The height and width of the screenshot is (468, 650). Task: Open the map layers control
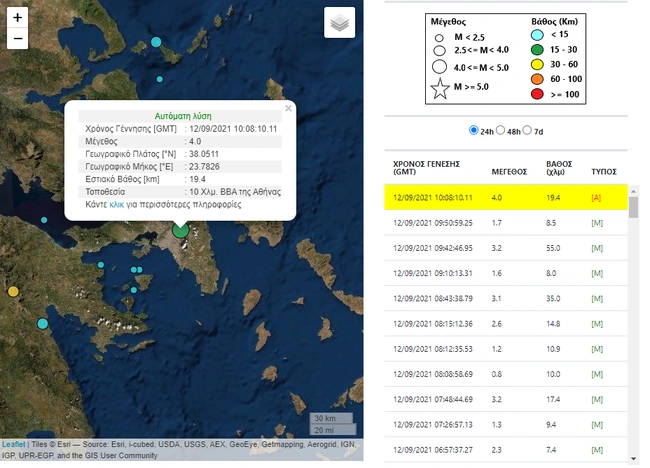pyautogui.click(x=339, y=24)
